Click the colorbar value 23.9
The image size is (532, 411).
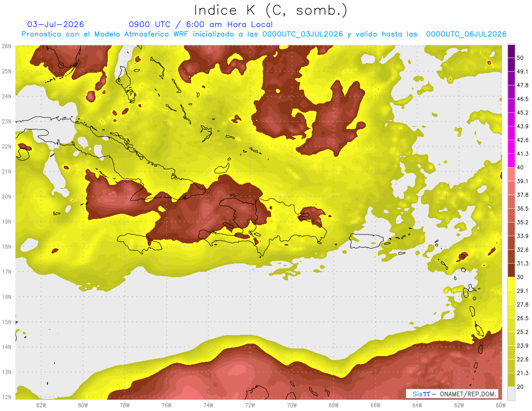[x=523, y=345]
